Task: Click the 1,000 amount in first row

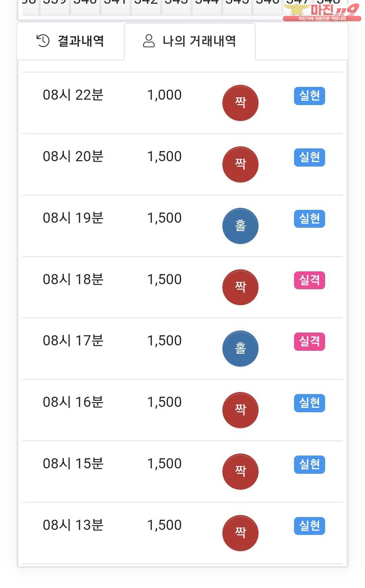Action: pos(164,95)
